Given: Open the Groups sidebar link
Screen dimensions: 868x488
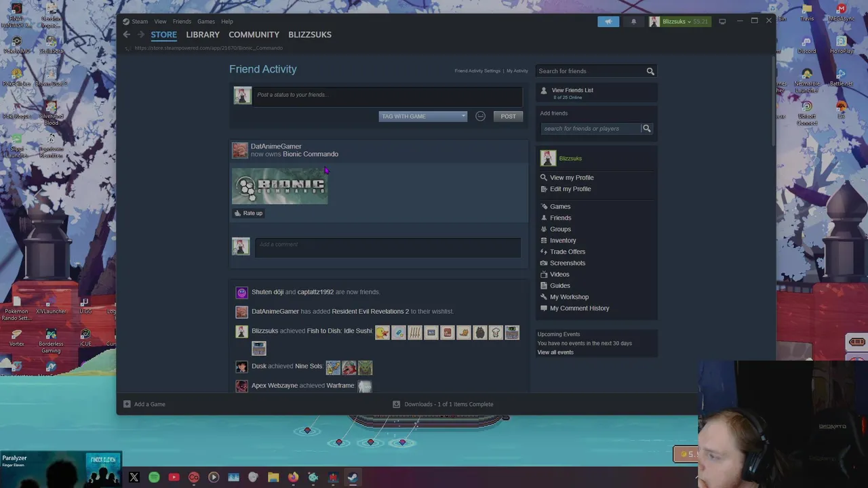Looking at the screenshot, I should 560,230.
